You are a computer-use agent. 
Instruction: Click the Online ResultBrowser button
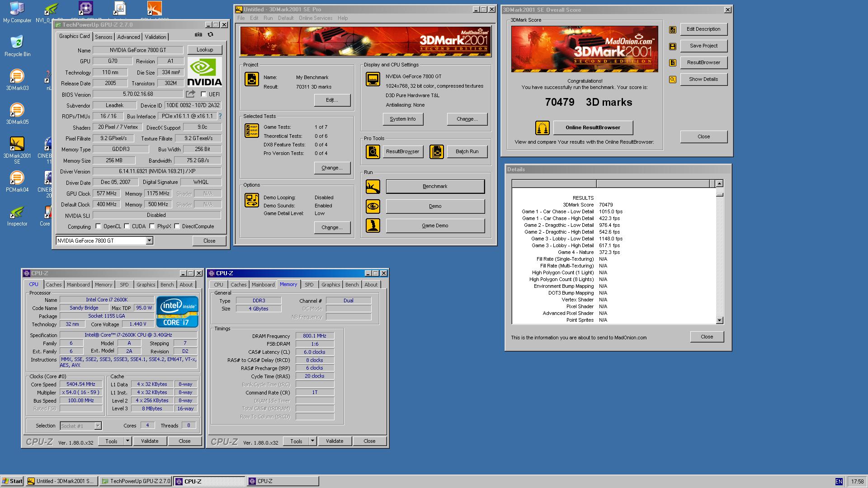pyautogui.click(x=593, y=128)
